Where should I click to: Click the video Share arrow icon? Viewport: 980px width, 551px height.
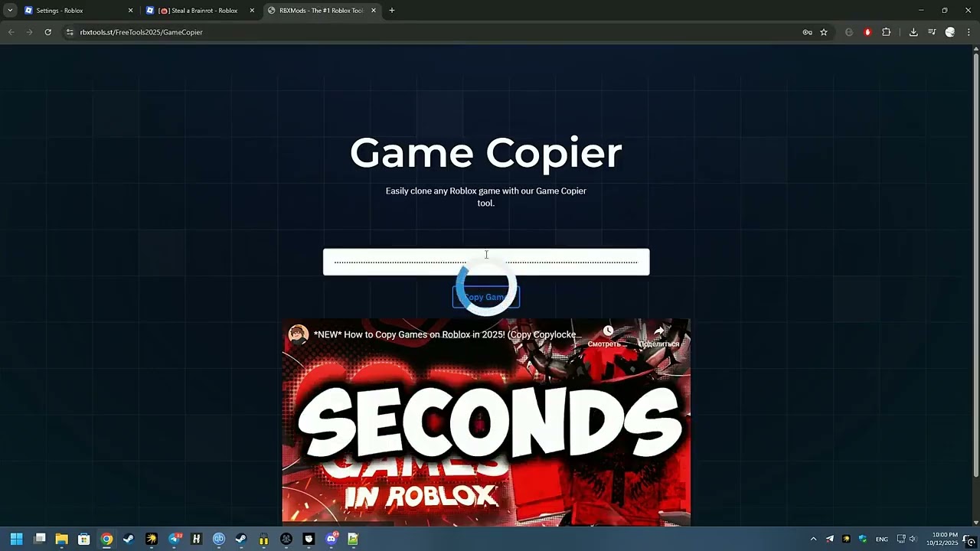click(x=658, y=331)
